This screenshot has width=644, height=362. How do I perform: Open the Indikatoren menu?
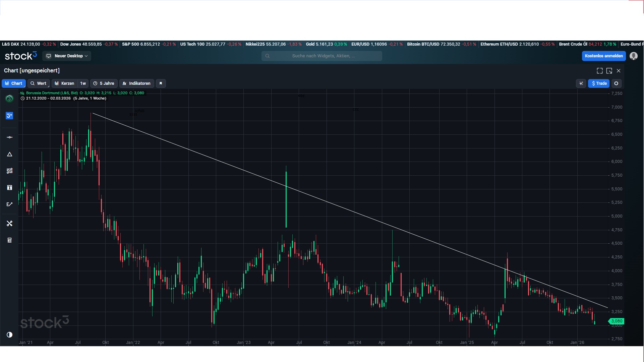(x=136, y=83)
